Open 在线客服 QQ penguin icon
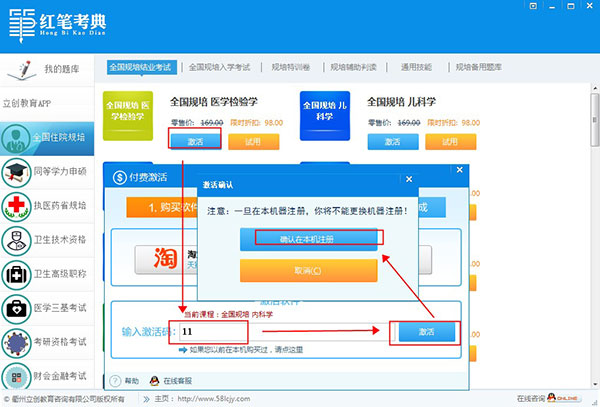The height and width of the screenshot is (407, 600). 155,381
